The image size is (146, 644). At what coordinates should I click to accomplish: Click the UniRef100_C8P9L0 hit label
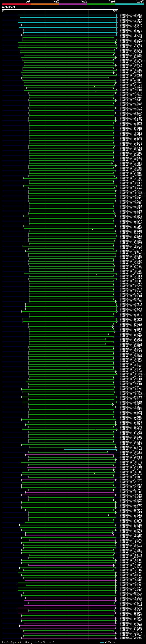pos(131,452)
